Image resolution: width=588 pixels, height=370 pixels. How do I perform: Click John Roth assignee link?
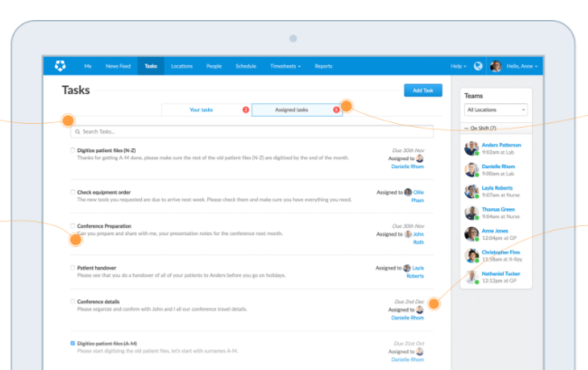coord(418,238)
